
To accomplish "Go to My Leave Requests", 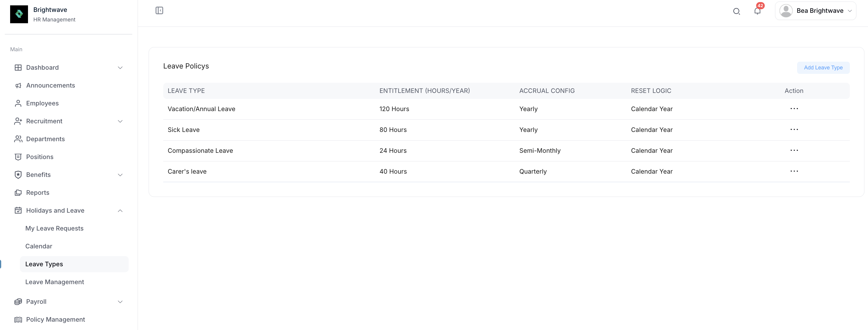I will click(54, 228).
